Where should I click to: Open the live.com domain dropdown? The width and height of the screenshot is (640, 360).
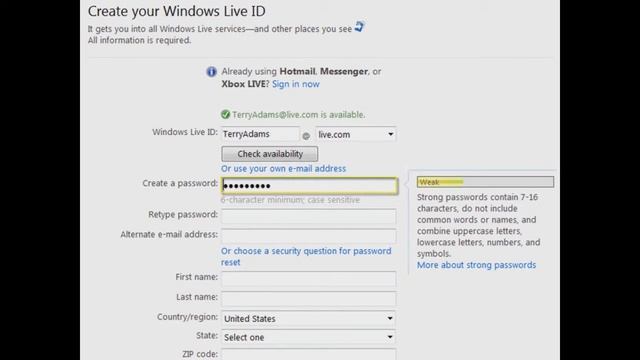[356, 134]
